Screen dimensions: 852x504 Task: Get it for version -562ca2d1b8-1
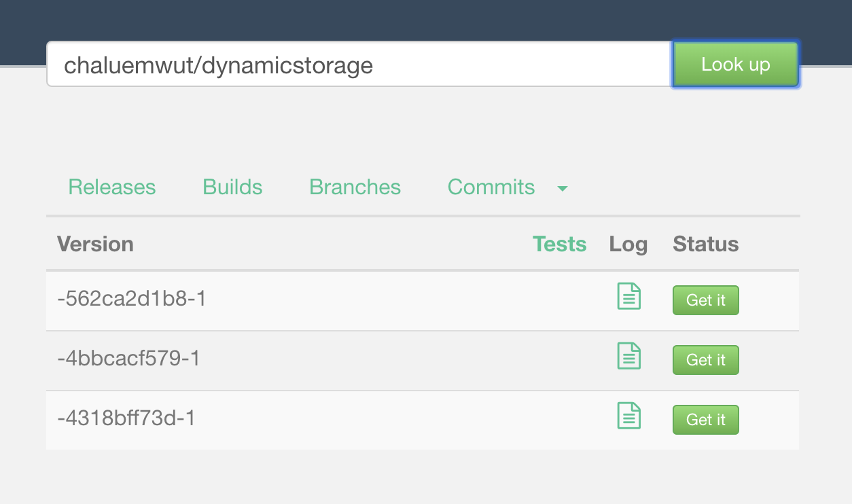[706, 300]
